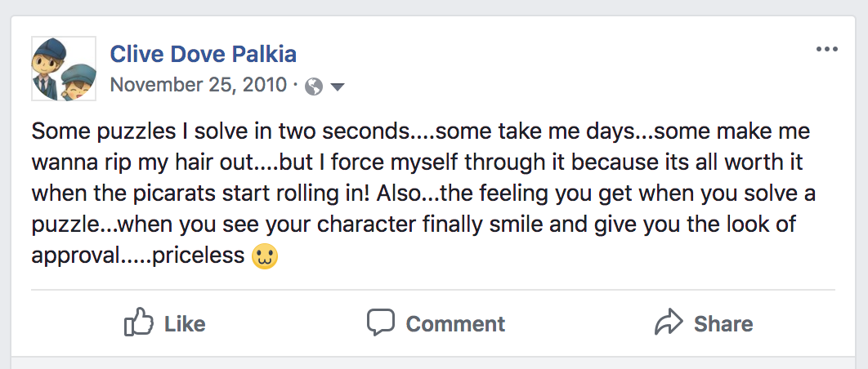Click the Share arrow icon
The width and height of the screenshot is (868, 369).
[669, 323]
